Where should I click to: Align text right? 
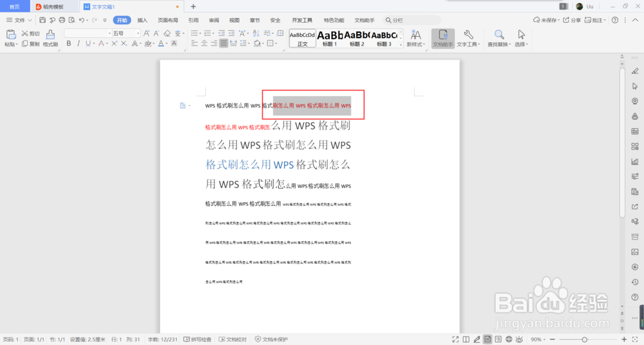(214, 44)
